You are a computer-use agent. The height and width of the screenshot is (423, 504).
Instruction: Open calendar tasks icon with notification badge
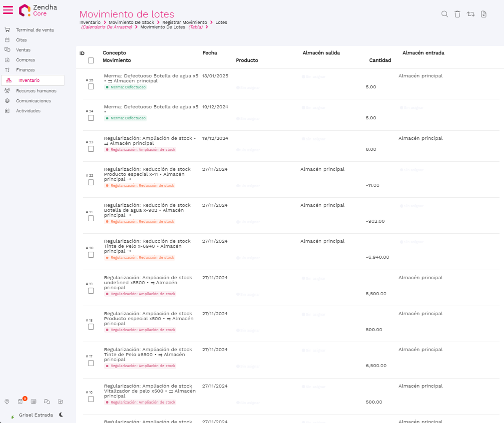(20, 401)
